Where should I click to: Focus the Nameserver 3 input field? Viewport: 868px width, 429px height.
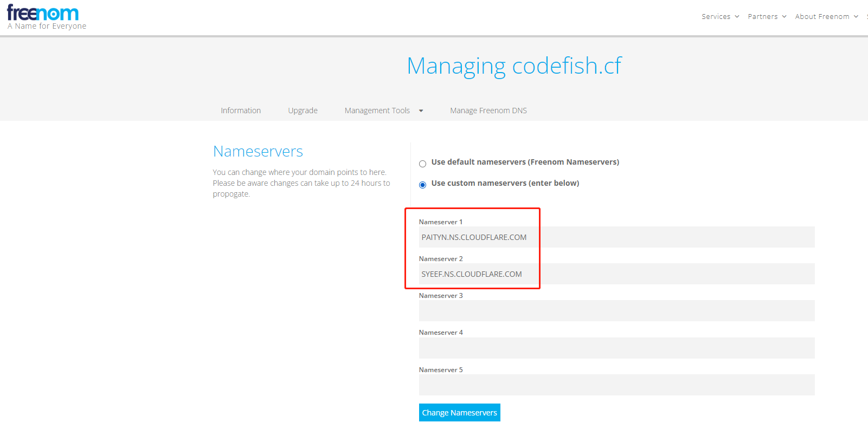(616, 311)
